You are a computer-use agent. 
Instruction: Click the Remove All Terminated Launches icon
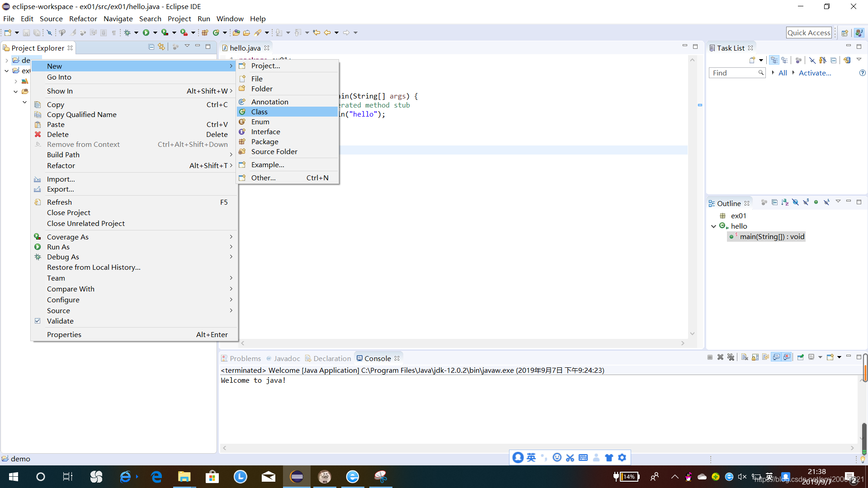click(x=731, y=357)
